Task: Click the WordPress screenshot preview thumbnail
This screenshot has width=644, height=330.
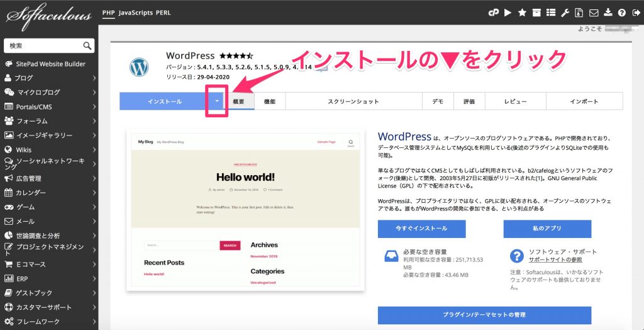Action: (x=246, y=210)
